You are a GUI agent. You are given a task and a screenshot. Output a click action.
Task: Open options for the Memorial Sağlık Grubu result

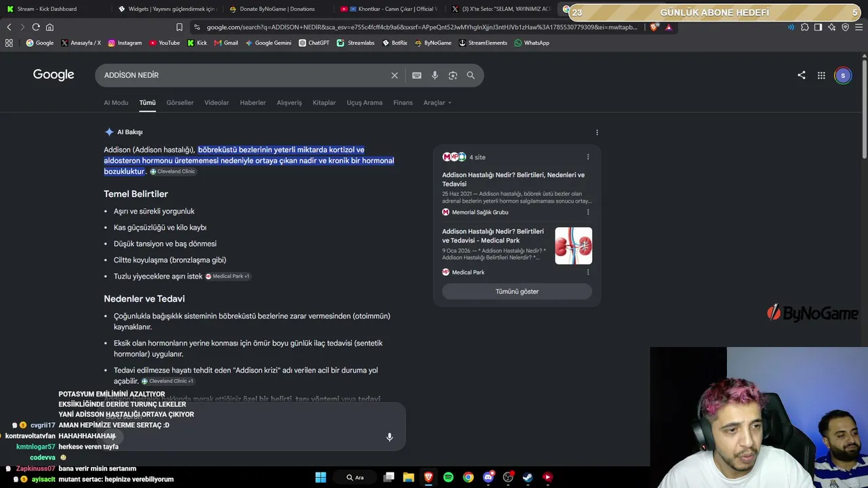tap(588, 212)
